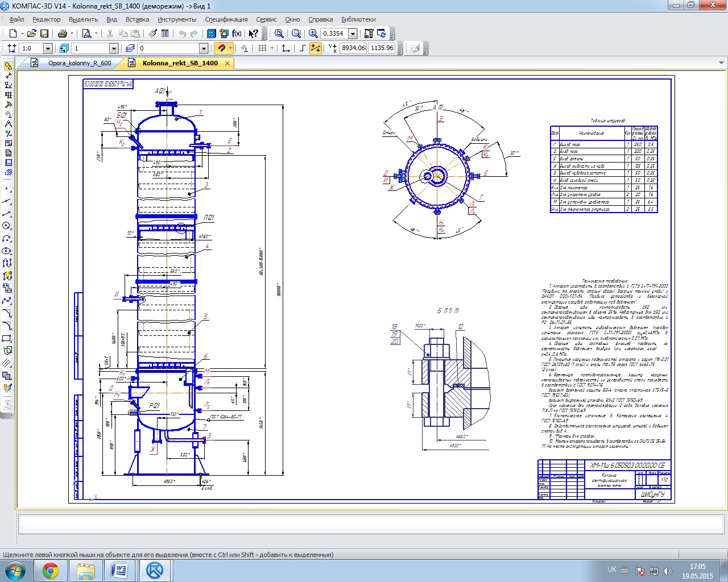
Task: Open the object properties list icon
Action: tap(165, 34)
